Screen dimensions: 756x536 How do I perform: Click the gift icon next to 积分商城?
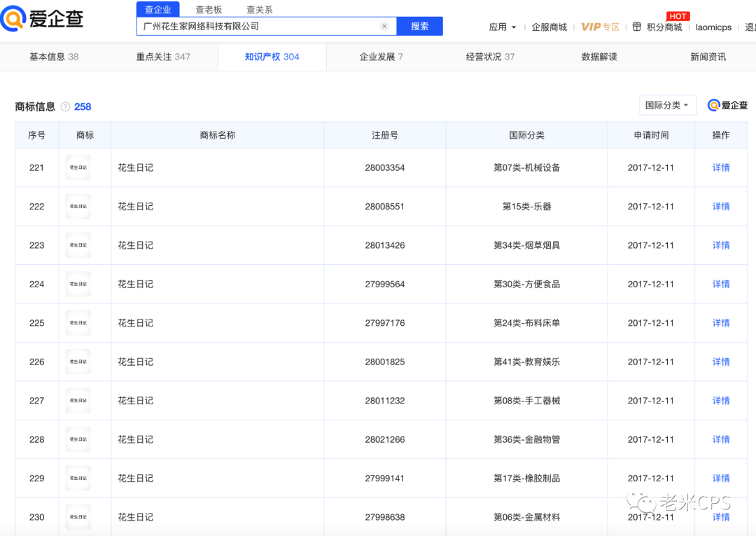[x=637, y=27]
